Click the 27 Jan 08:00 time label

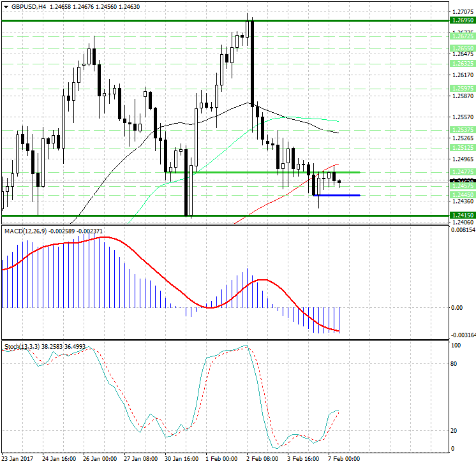coord(140,458)
